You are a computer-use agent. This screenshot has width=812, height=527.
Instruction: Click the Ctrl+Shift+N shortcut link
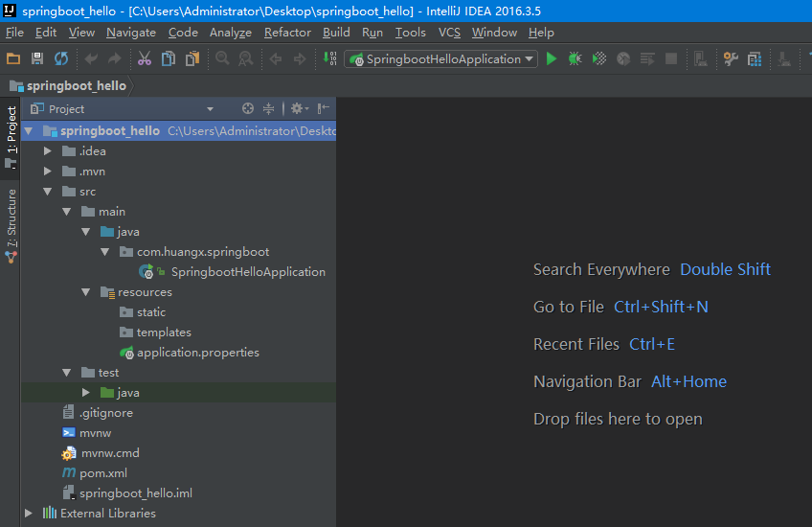click(661, 307)
